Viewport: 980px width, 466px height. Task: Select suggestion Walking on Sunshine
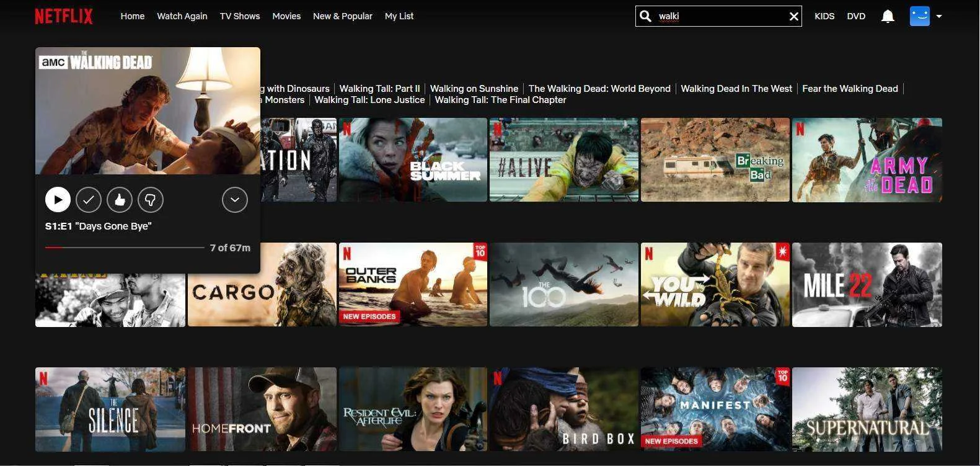tap(474, 89)
